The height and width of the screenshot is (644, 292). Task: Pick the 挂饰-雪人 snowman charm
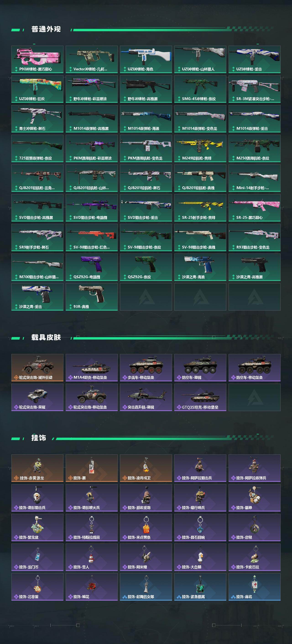point(92,557)
